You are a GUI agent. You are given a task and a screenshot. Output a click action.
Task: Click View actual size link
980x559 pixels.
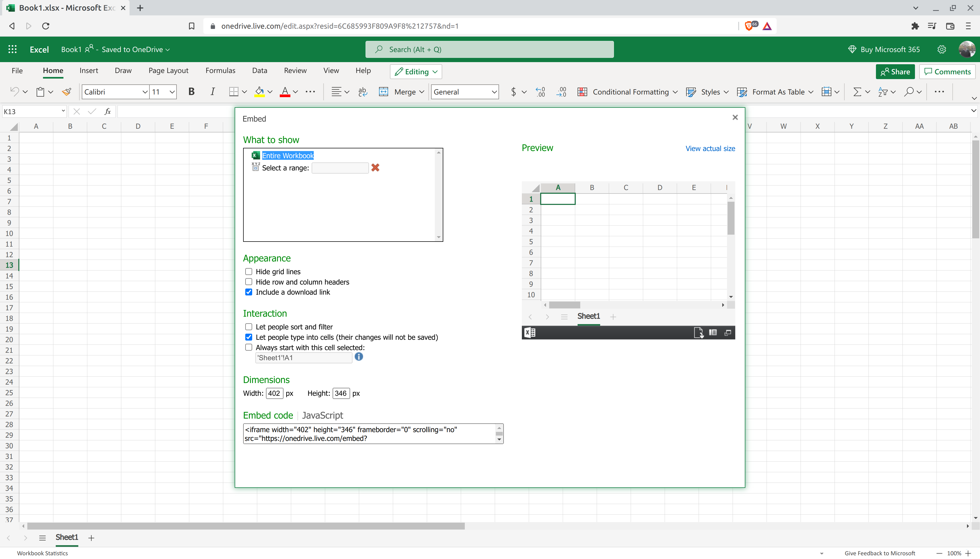[710, 148]
